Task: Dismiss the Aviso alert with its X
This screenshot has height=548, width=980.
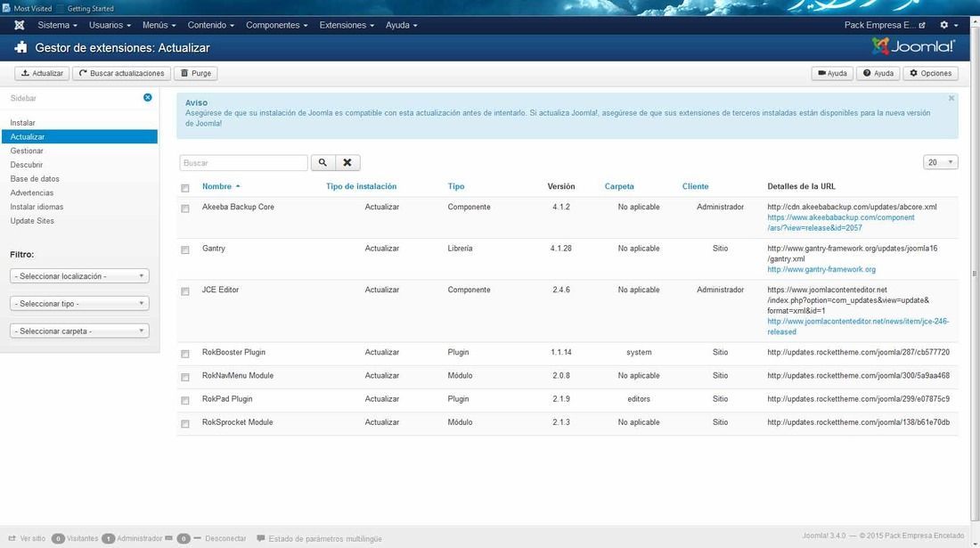Action: pos(951,98)
